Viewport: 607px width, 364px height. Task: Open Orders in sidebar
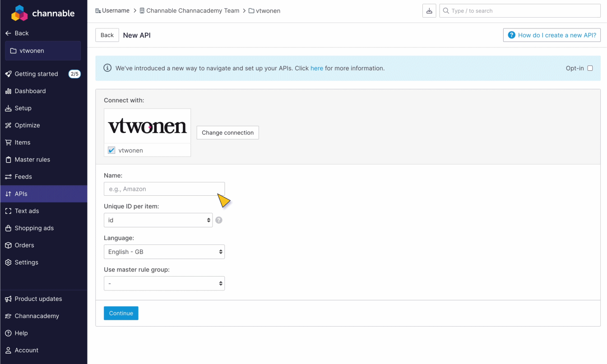pyautogui.click(x=24, y=245)
